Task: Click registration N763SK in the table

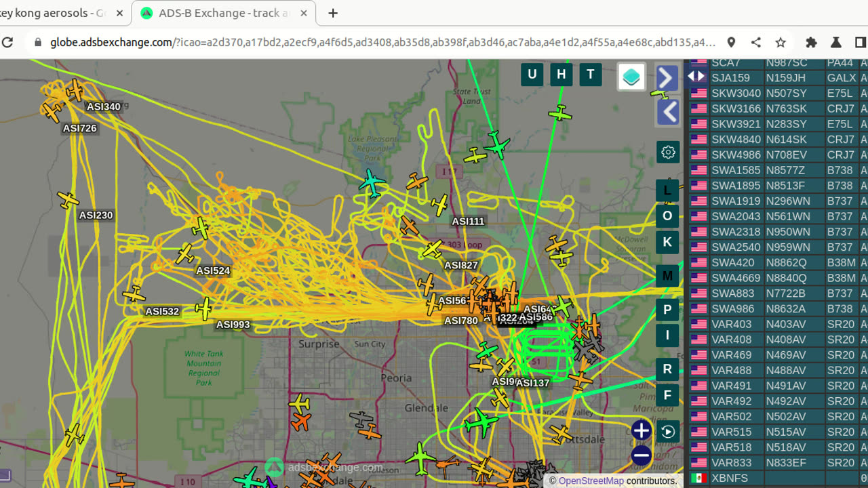Action: point(787,108)
